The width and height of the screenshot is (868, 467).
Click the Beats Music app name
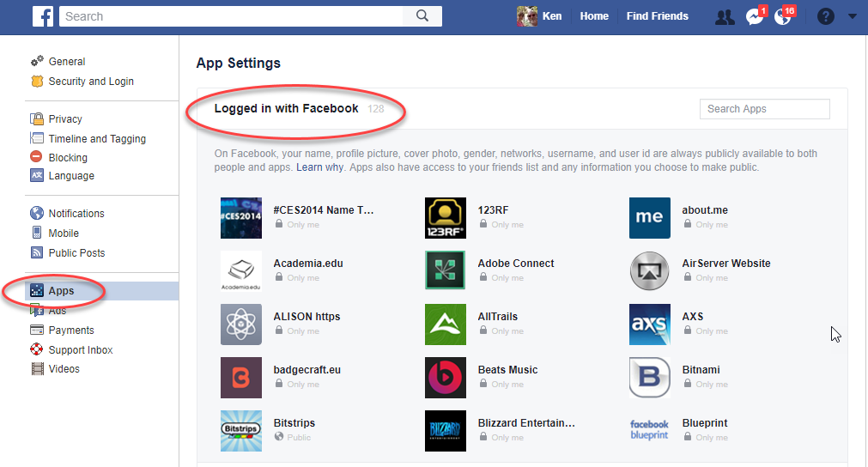[x=507, y=370]
